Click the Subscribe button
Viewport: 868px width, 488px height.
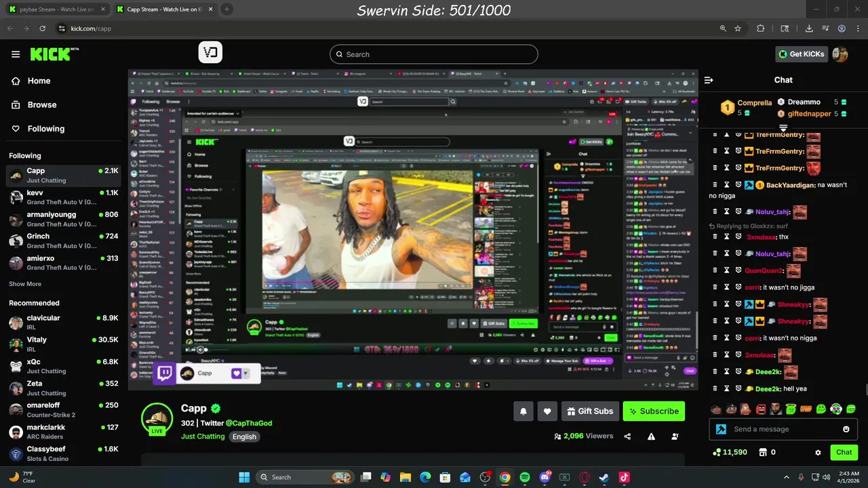coord(654,411)
